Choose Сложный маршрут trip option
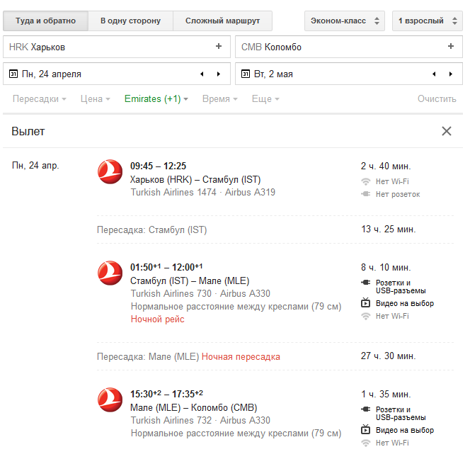 222,21
